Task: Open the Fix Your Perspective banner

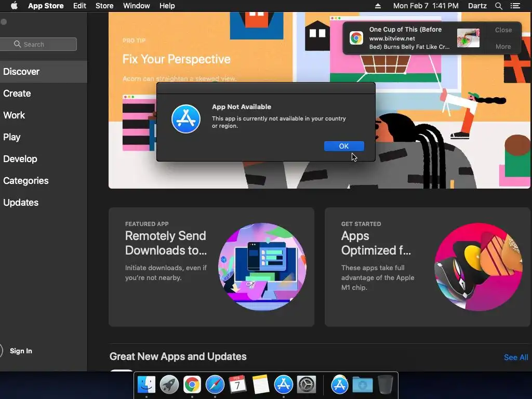Action: (319, 100)
